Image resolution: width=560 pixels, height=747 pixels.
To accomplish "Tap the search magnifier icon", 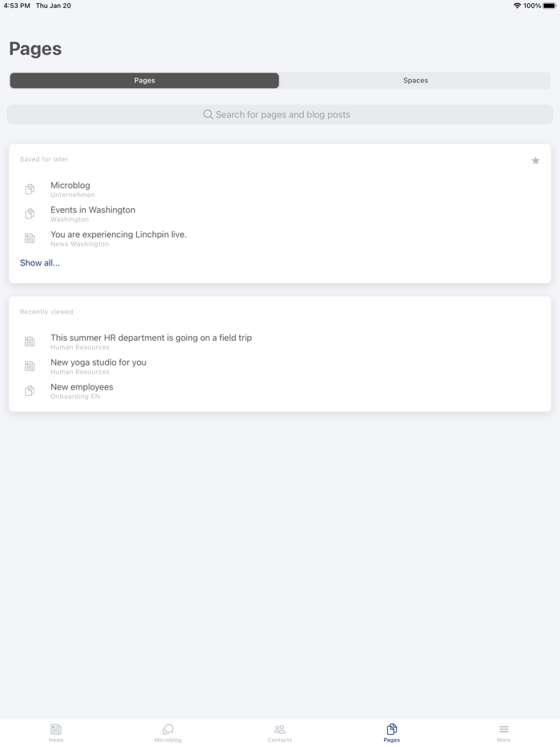I will click(208, 114).
